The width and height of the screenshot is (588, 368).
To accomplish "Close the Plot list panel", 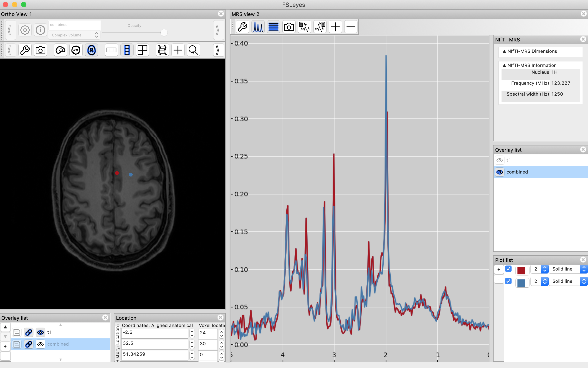I will [x=583, y=260].
